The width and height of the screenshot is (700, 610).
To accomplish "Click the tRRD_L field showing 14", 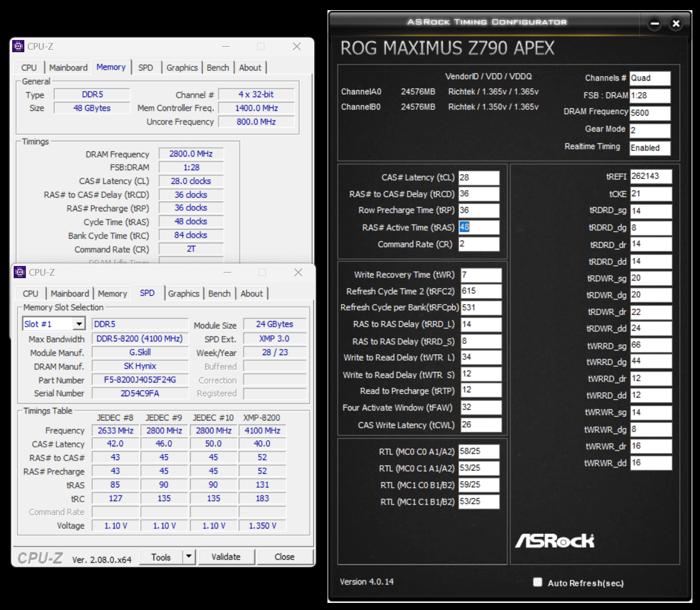I will [481, 324].
